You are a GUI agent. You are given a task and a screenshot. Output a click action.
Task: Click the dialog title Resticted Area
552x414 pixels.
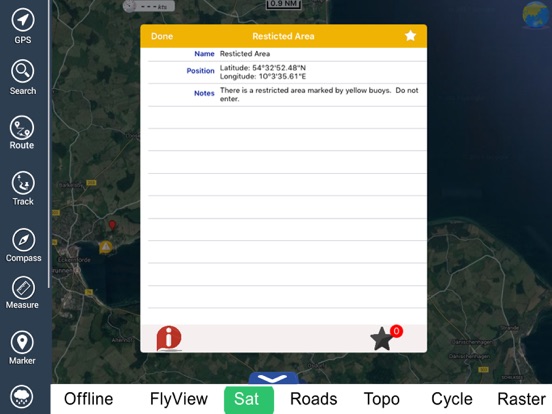point(283,36)
